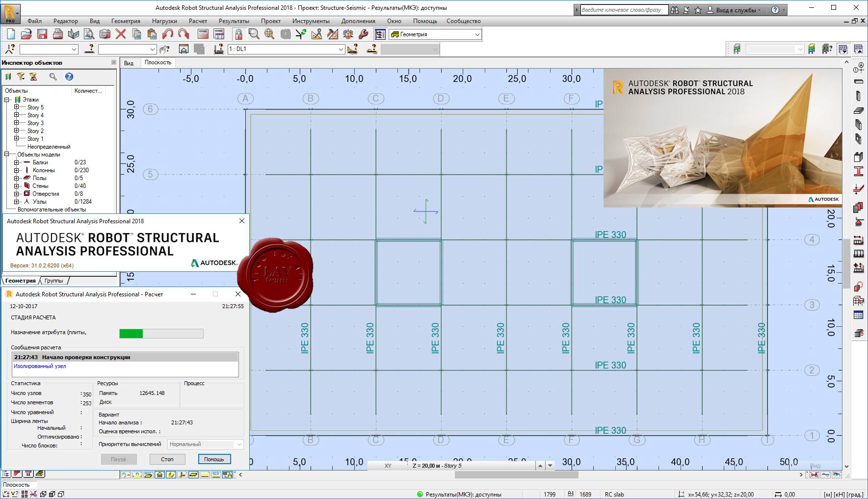Image resolution: width=868 pixels, height=499 pixels.
Task: Open node selection query icon
Action: [x=10, y=49]
